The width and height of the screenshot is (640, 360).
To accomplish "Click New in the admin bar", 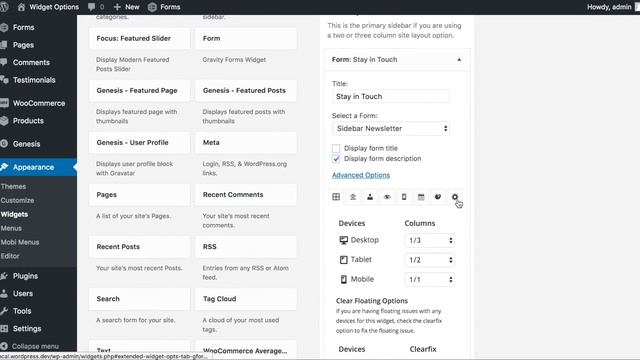I will coord(126,7).
